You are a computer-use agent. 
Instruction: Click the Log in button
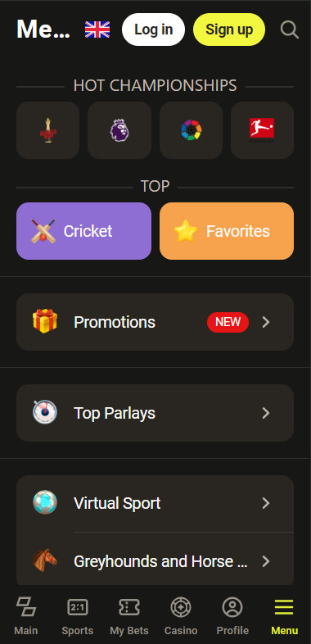(x=153, y=29)
